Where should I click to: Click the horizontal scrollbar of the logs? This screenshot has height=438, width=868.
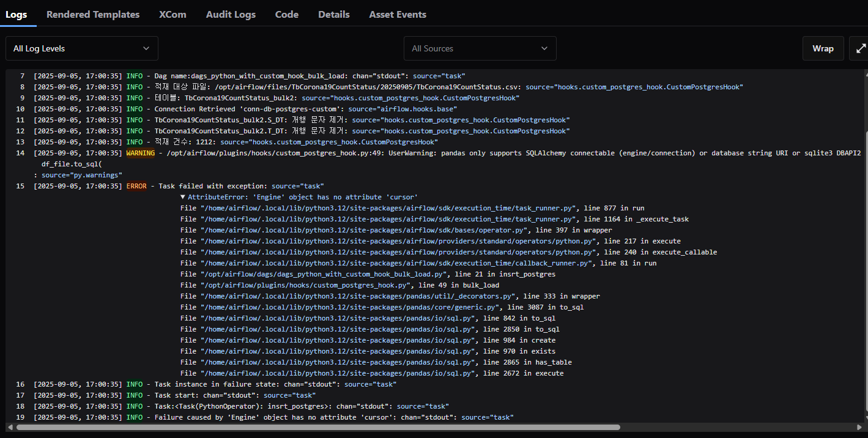tap(318, 427)
